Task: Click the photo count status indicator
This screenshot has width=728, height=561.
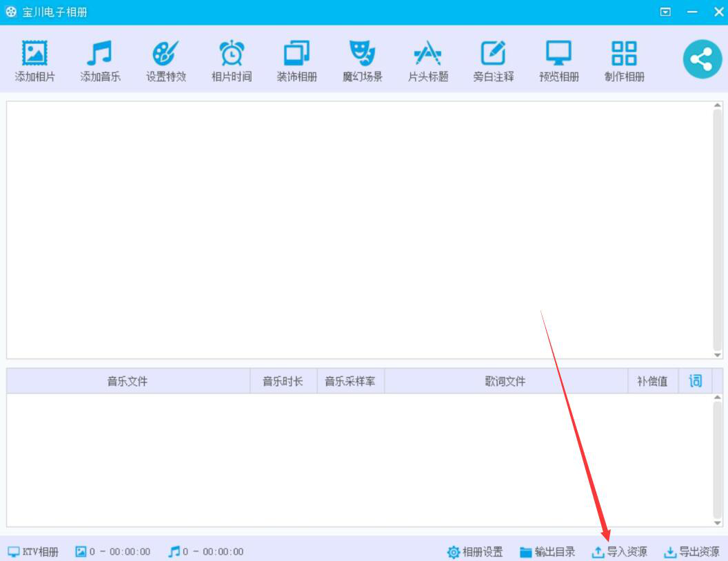Action: (112, 551)
